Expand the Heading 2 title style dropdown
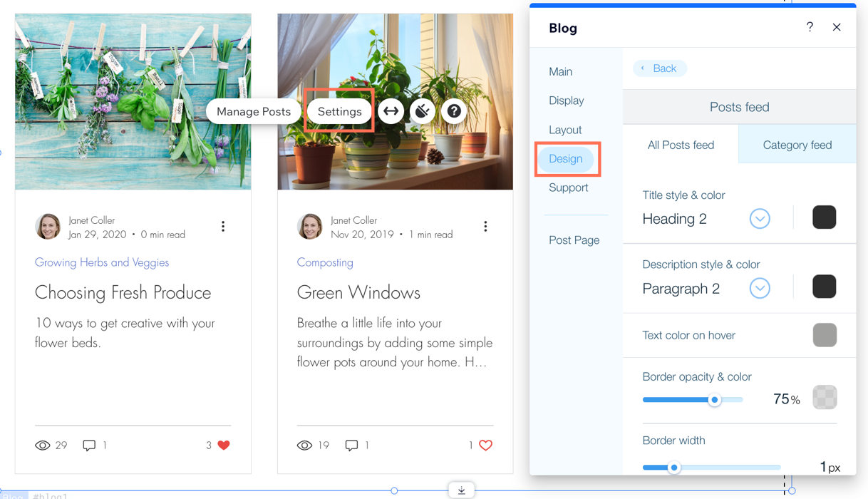 coord(760,219)
